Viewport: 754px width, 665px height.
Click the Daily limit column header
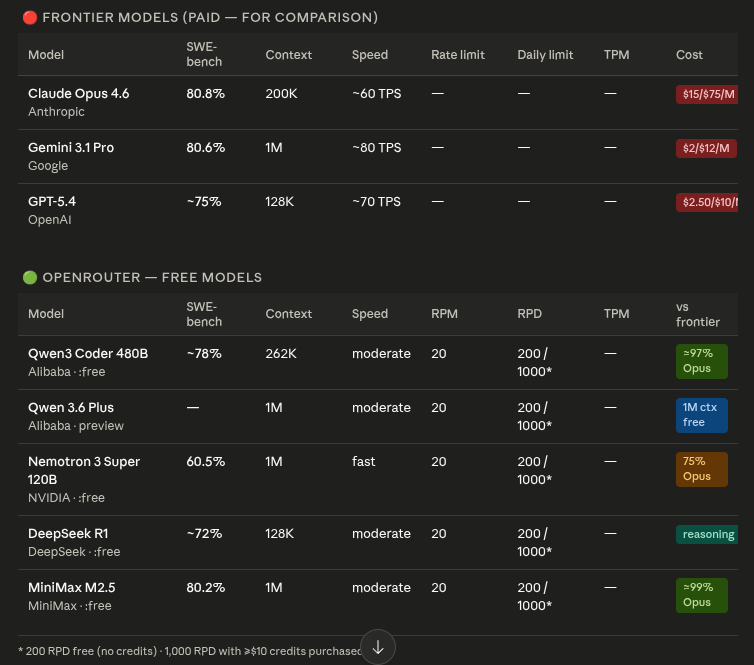[x=545, y=54]
